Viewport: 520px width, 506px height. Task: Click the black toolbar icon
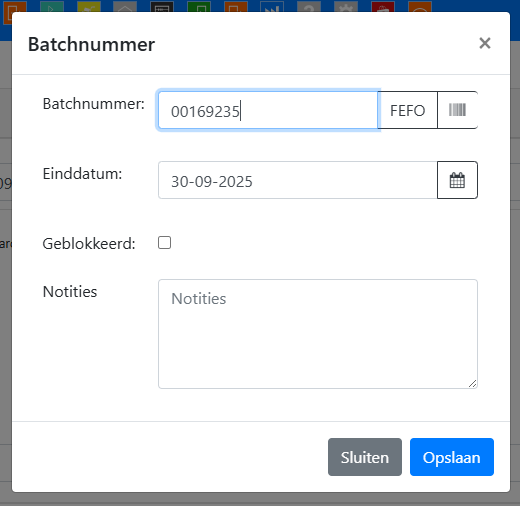click(x=162, y=7)
